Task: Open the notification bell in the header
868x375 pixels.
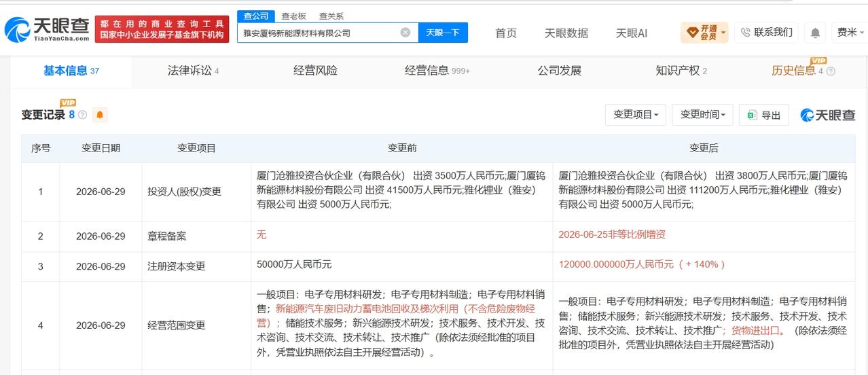Action: (815, 33)
